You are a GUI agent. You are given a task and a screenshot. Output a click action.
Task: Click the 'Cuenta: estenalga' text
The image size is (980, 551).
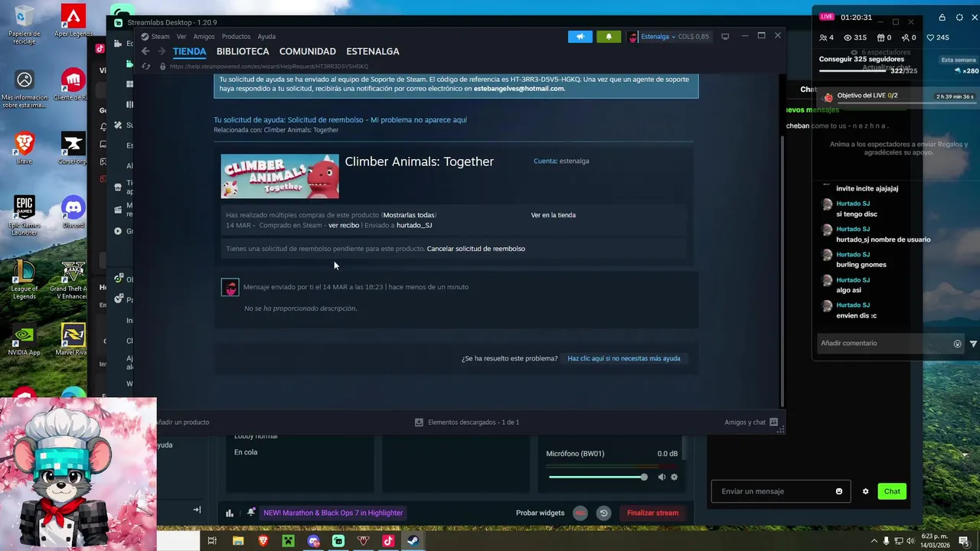561,161
